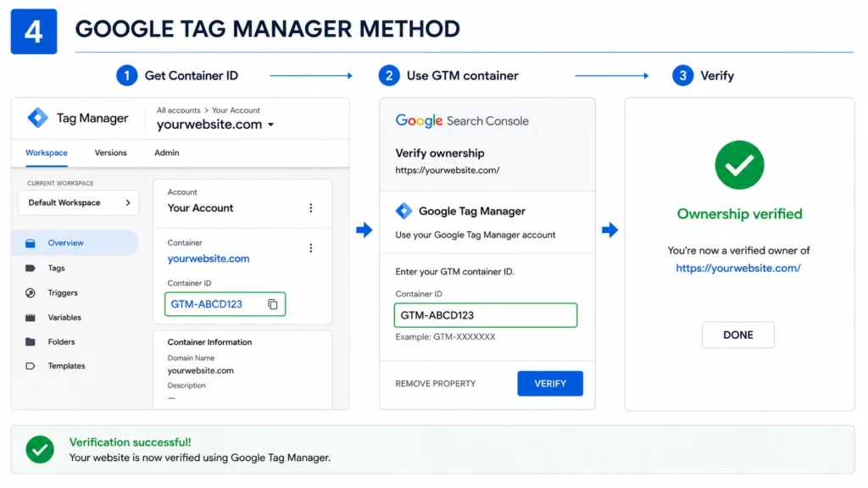Click the Your Account breadcrumb

coord(236,110)
